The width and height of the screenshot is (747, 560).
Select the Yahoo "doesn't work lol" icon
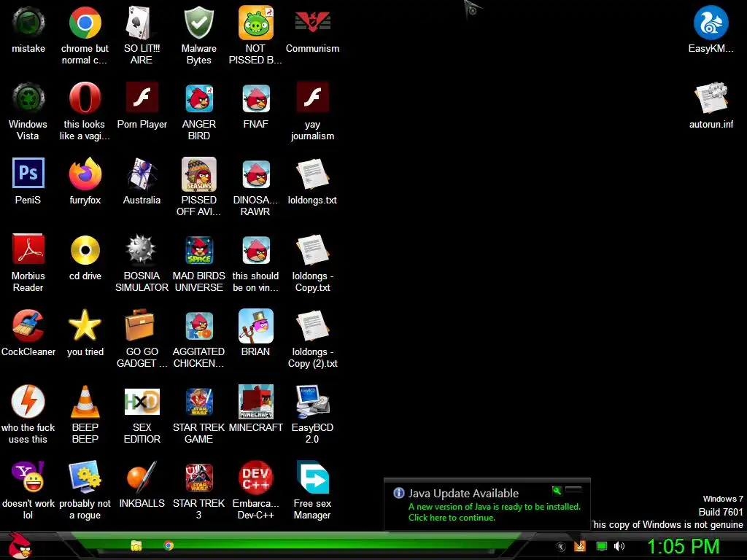point(28,477)
